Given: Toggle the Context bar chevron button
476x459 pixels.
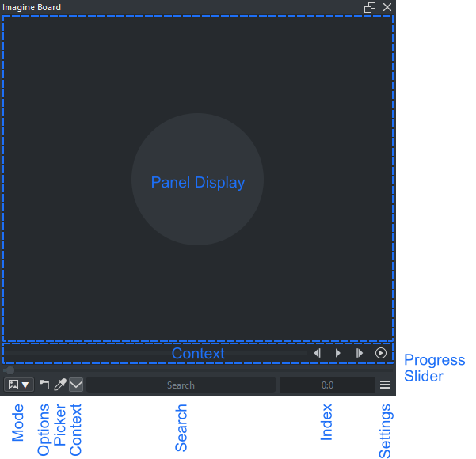Looking at the screenshot, I should point(76,385).
